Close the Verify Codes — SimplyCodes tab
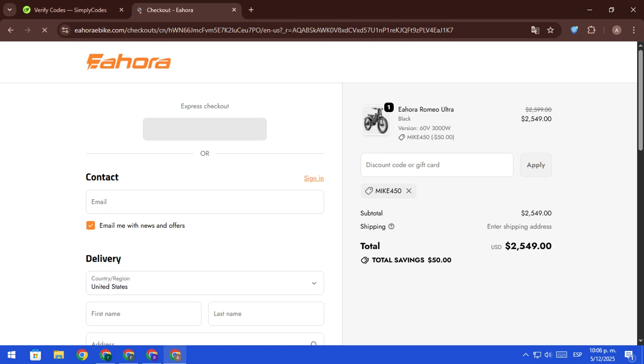Viewport: 644px width, 364px height. (122, 10)
